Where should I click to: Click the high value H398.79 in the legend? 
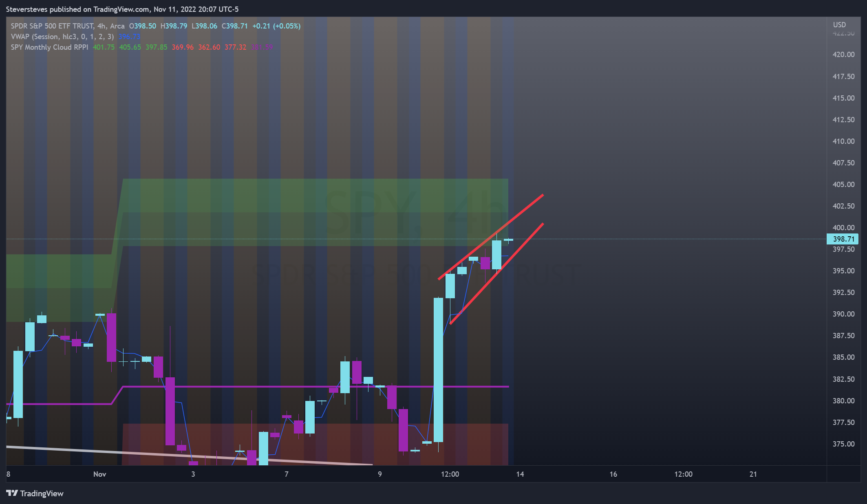(x=174, y=26)
